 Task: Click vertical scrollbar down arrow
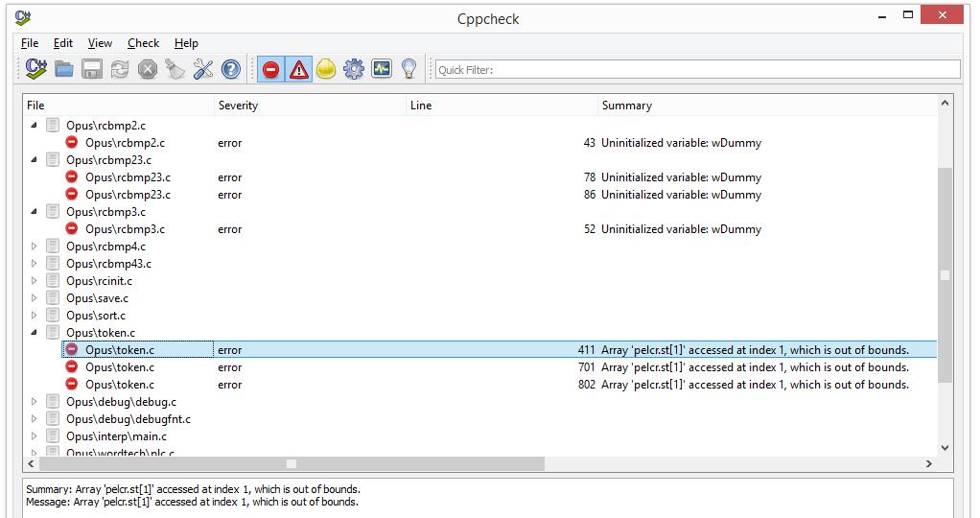[x=945, y=448]
